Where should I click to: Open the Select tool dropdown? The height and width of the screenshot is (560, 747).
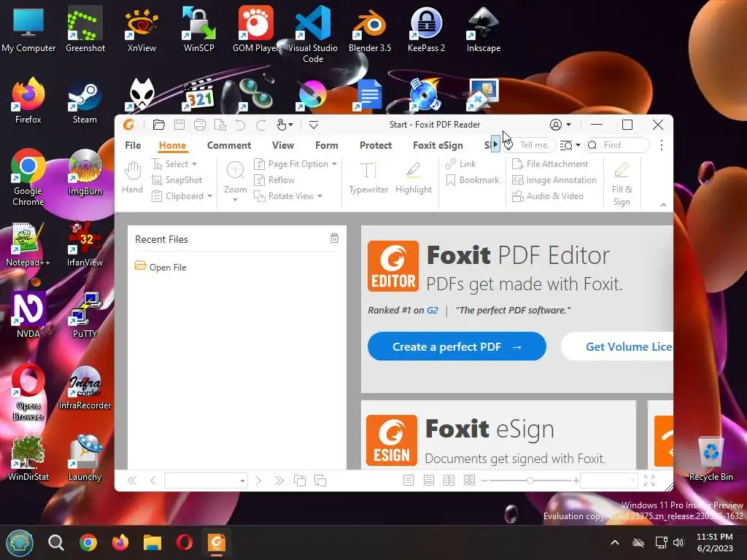click(194, 164)
